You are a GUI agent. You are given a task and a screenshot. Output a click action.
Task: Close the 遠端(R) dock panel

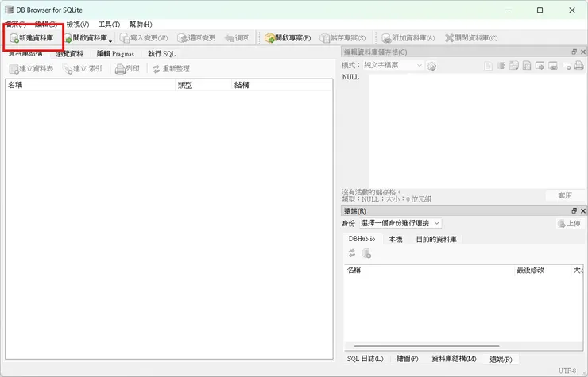click(583, 210)
